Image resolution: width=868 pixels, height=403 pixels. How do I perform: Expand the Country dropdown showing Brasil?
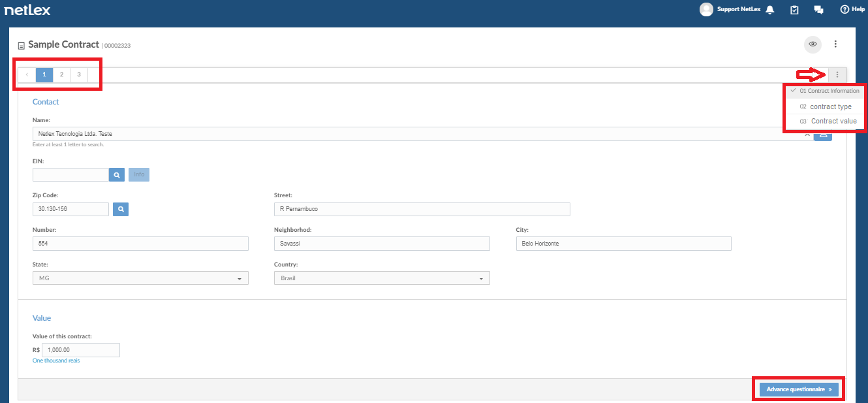tap(382, 278)
